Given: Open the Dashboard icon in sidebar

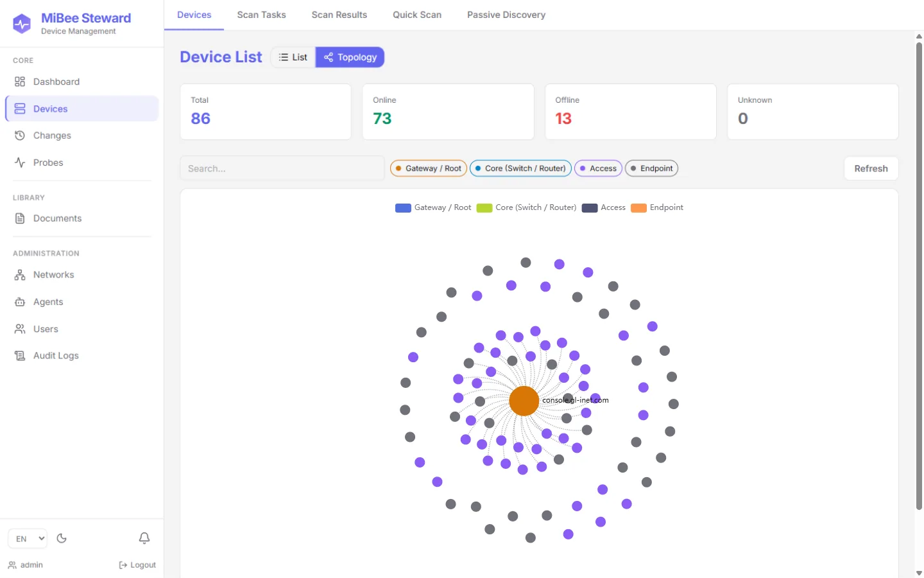Looking at the screenshot, I should click(x=20, y=82).
